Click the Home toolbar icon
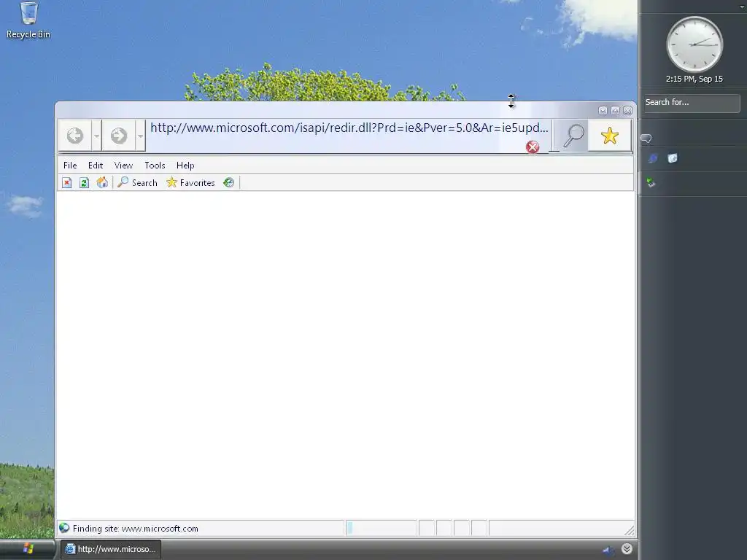Viewport: 747px width, 560px height. [x=102, y=182]
